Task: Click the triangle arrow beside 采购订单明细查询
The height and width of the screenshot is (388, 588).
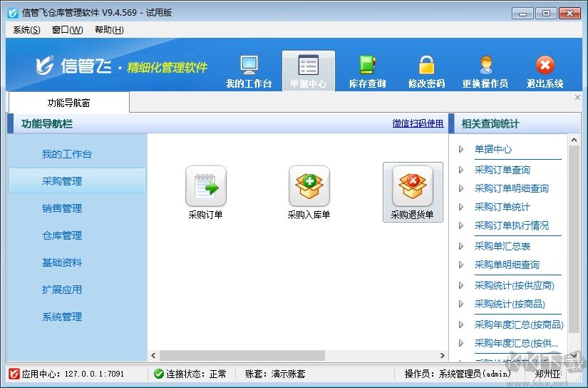Action: (x=461, y=188)
